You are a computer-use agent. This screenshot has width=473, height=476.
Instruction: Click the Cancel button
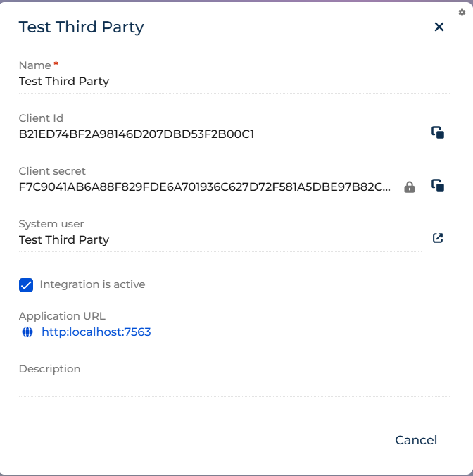tap(416, 440)
